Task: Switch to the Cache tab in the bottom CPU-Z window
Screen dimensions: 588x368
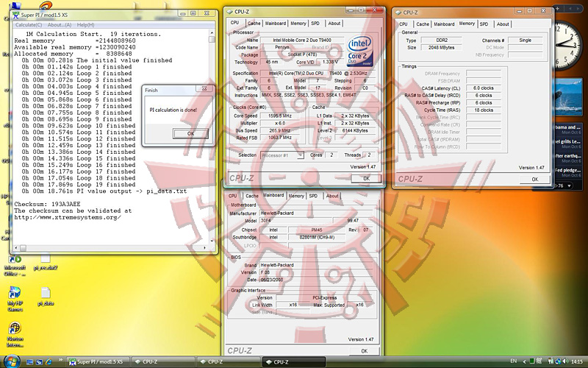Action: tap(252, 196)
